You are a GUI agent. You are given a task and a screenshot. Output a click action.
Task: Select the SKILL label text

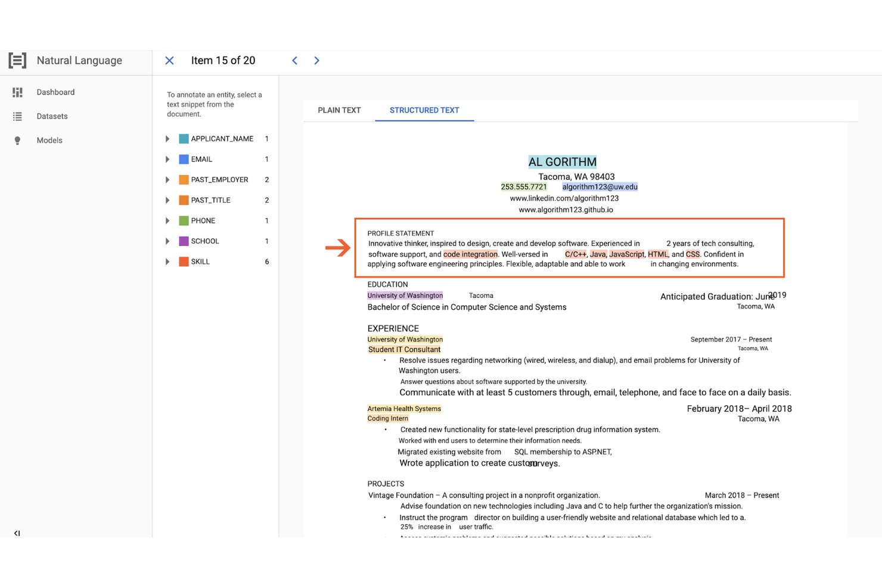click(x=200, y=262)
